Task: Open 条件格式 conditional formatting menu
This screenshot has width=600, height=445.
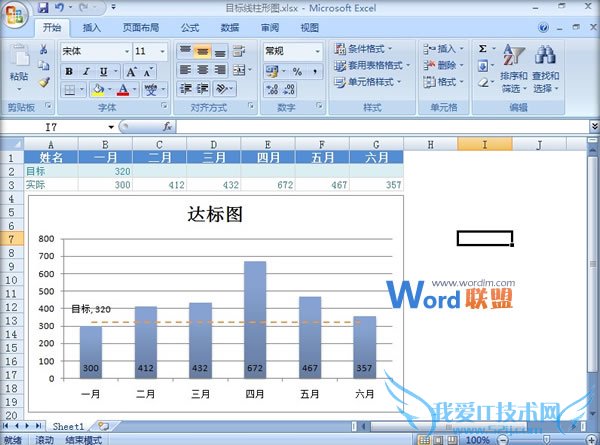Action: point(363,49)
